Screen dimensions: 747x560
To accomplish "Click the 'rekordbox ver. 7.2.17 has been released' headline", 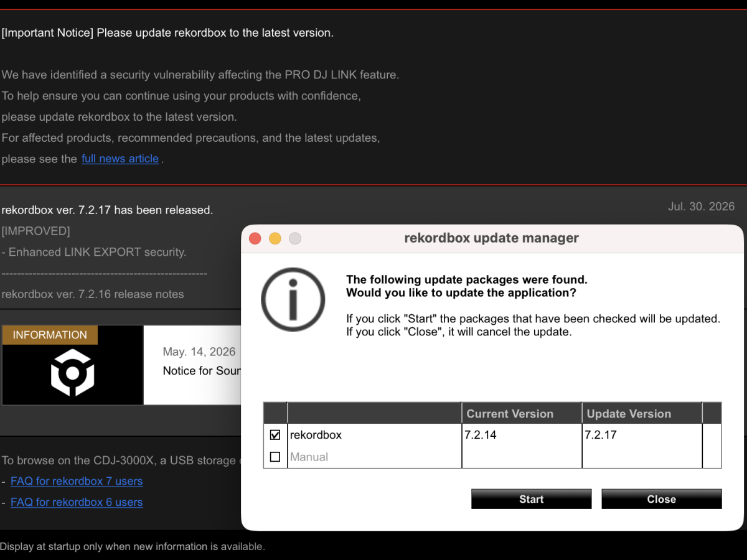I will click(107, 210).
